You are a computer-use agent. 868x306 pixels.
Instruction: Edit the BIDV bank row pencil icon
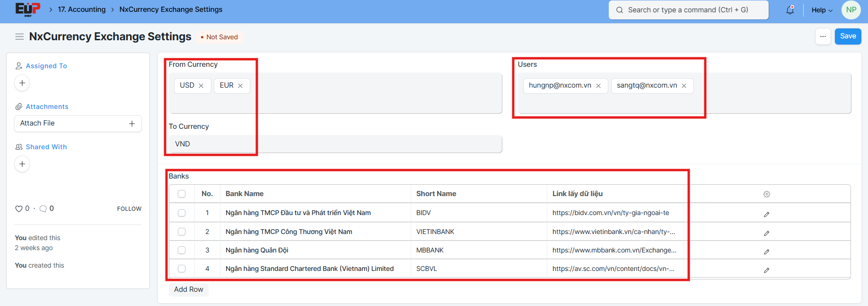click(x=766, y=215)
